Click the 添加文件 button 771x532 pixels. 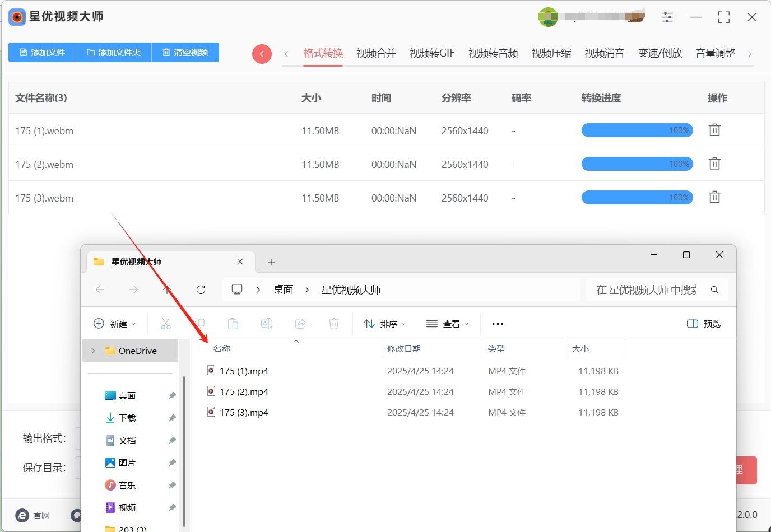pyautogui.click(x=42, y=52)
